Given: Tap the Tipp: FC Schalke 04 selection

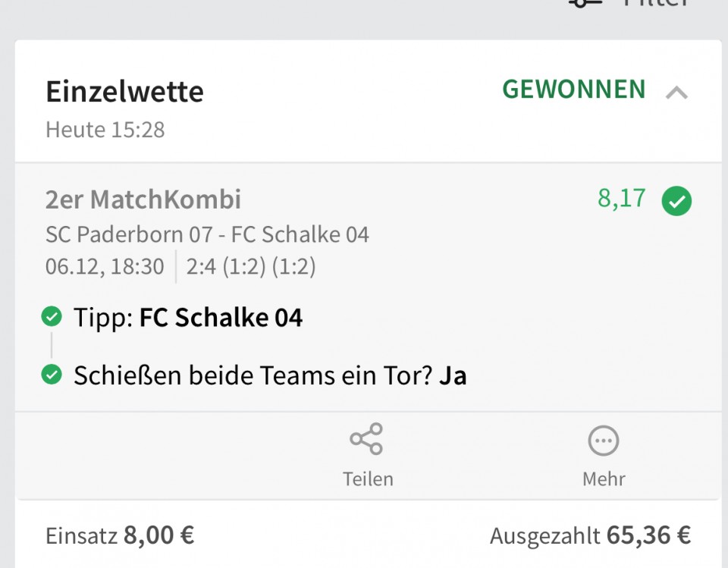Looking at the screenshot, I should point(188,318).
